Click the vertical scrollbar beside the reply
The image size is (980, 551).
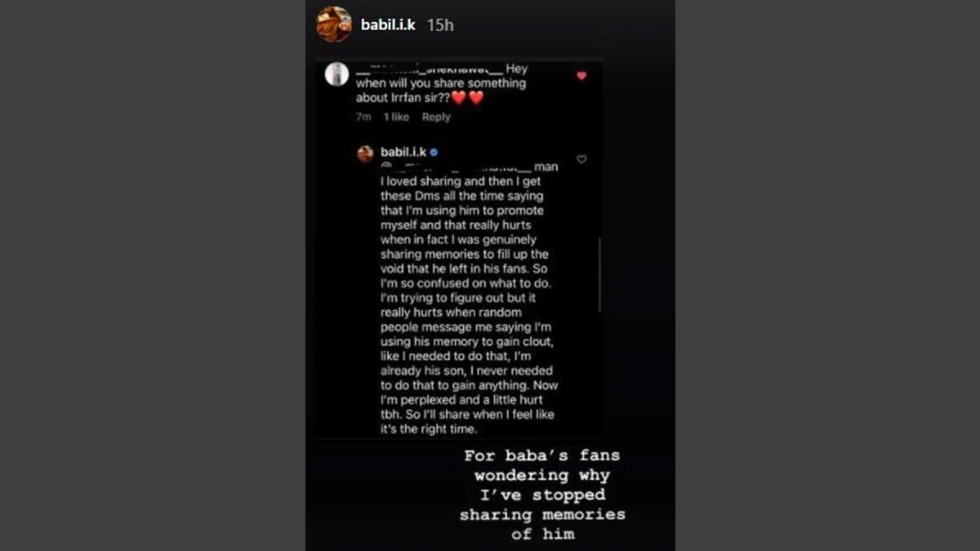tap(599, 274)
